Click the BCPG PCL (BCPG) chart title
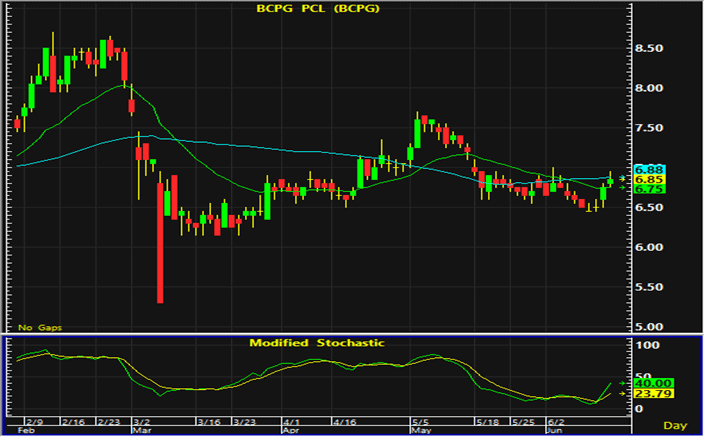 (318, 9)
